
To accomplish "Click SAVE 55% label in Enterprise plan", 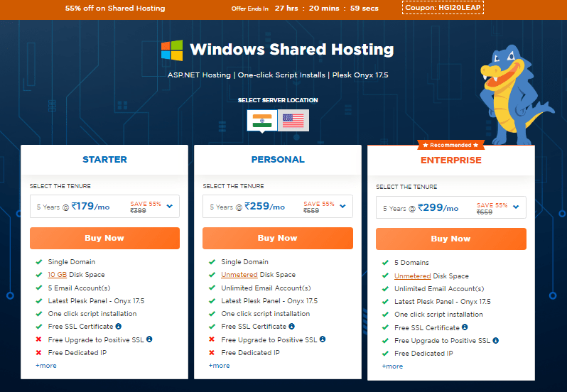I will pos(492,205).
